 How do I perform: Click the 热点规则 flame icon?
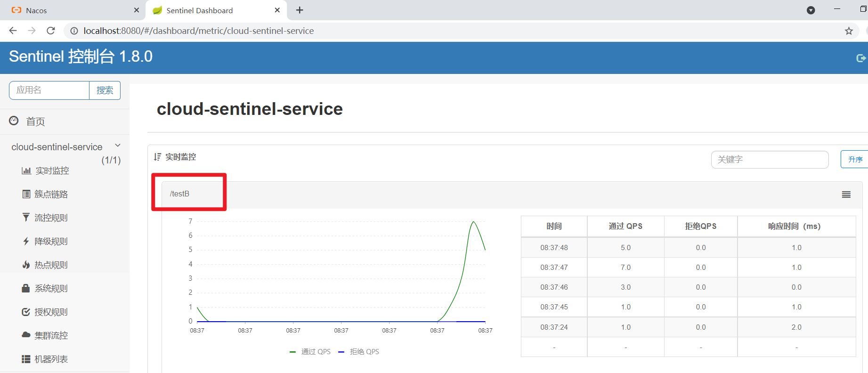click(x=26, y=265)
